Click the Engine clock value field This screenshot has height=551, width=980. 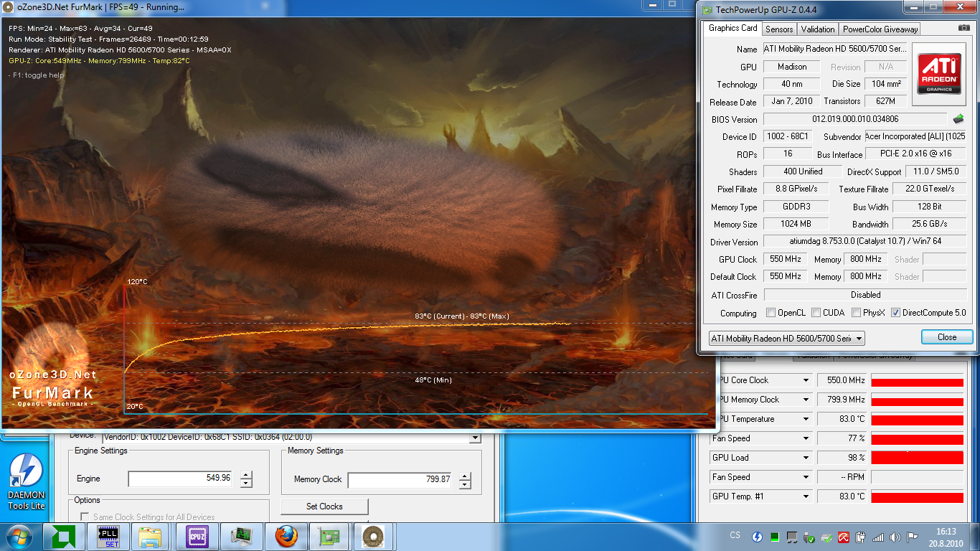click(x=181, y=479)
